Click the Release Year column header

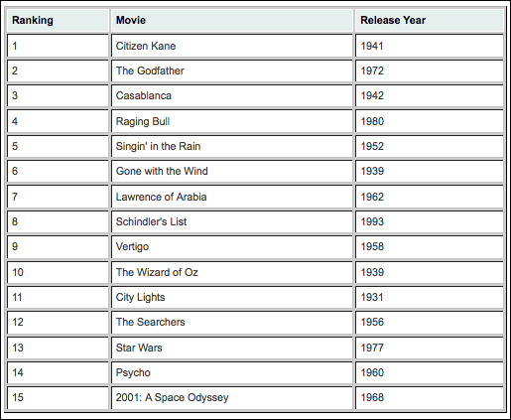click(430, 20)
